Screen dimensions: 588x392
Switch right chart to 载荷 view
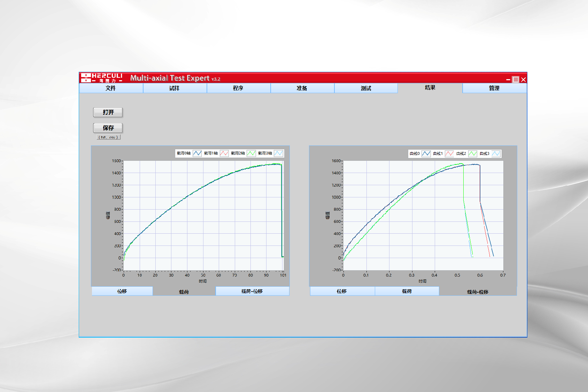point(407,291)
